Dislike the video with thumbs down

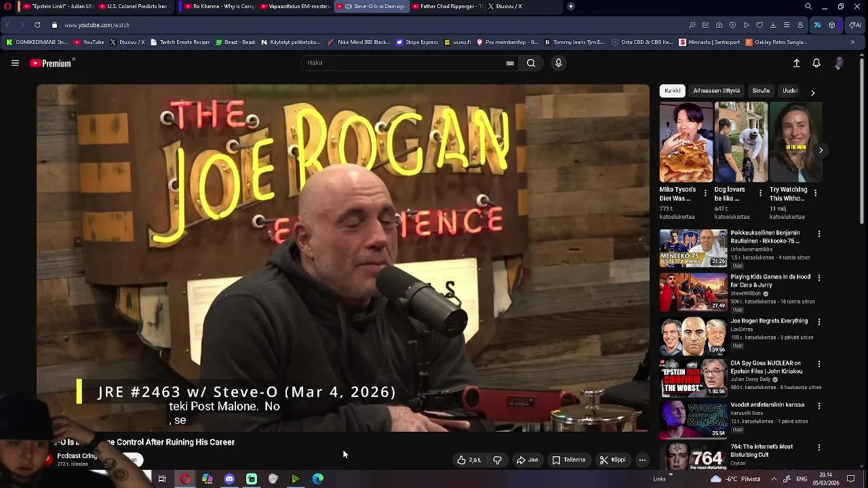(x=497, y=460)
